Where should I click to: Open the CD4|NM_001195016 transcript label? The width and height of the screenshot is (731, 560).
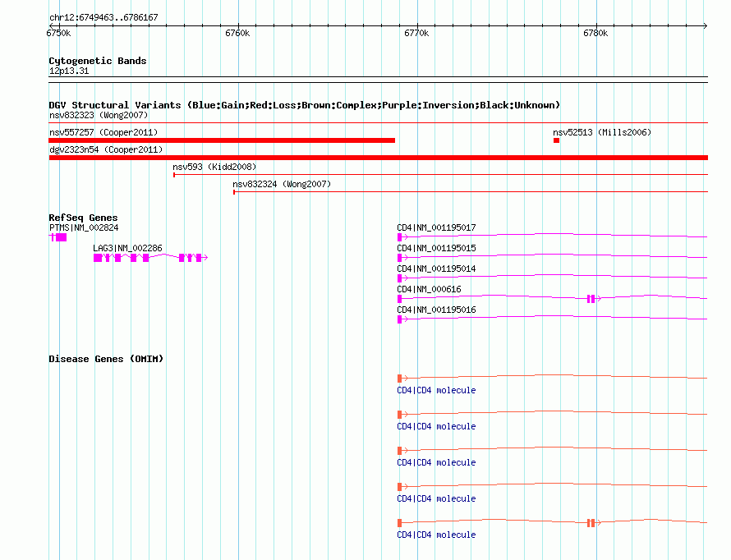coord(436,310)
